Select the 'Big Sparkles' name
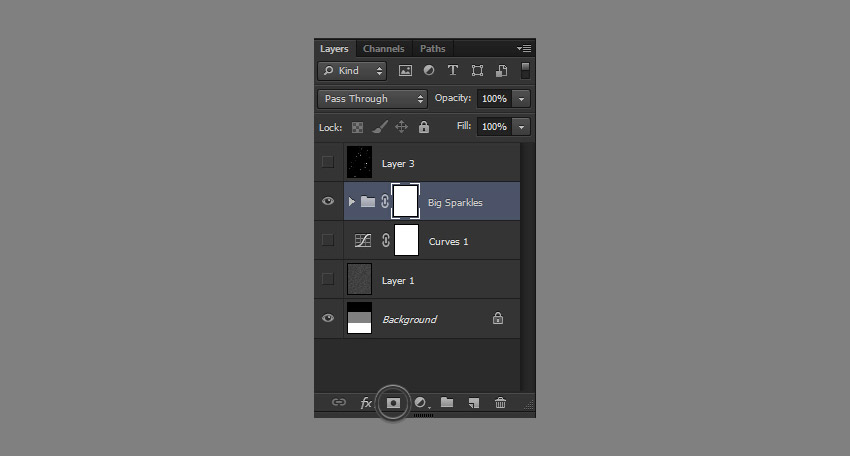 pos(455,203)
